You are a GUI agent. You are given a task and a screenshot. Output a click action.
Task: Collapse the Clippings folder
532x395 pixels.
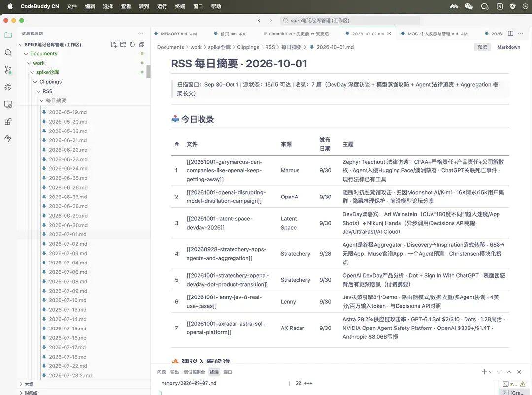35,82
